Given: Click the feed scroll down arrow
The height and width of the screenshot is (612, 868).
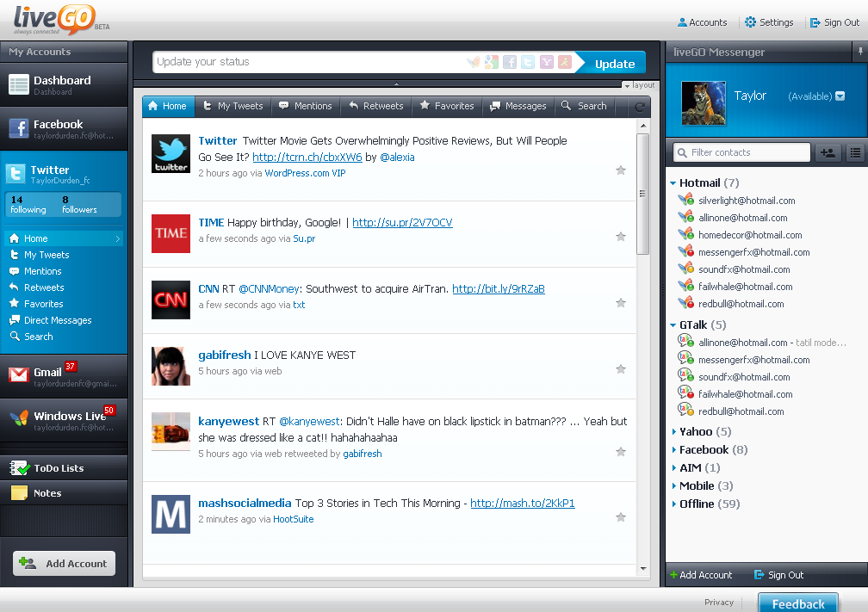Looking at the screenshot, I should (x=642, y=569).
